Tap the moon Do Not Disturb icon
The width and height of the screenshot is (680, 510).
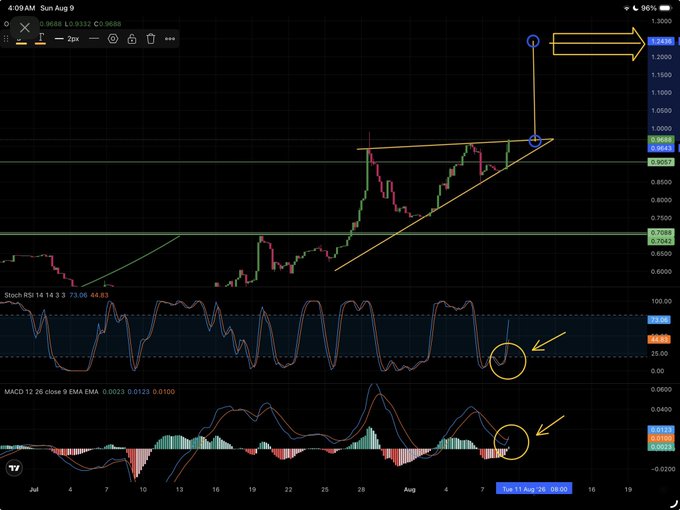pos(635,8)
